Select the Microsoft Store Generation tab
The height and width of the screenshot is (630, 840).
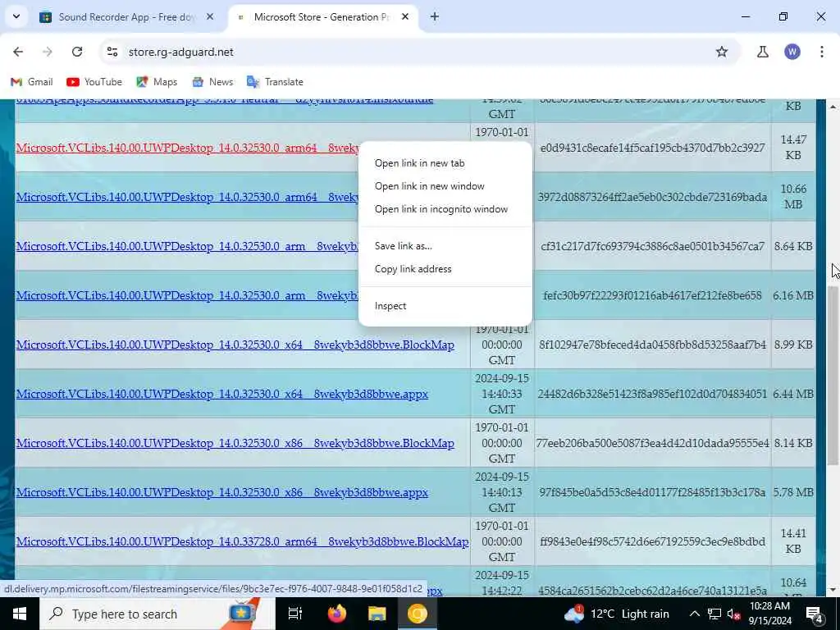[x=323, y=17]
